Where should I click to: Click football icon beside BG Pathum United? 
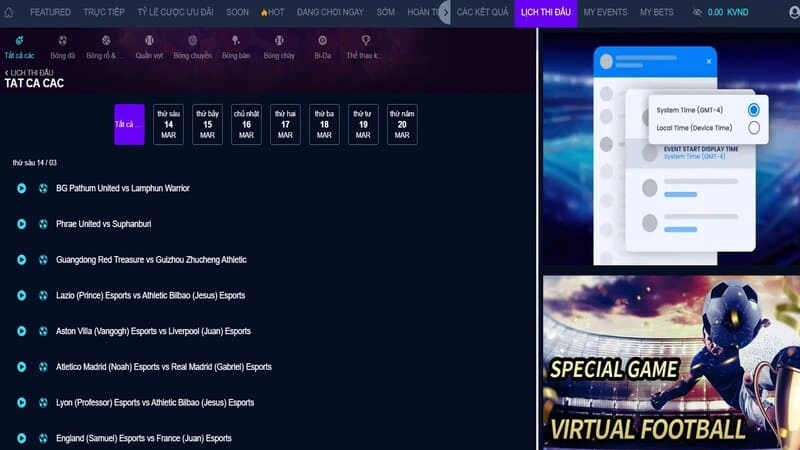click(x=43, y=188)
